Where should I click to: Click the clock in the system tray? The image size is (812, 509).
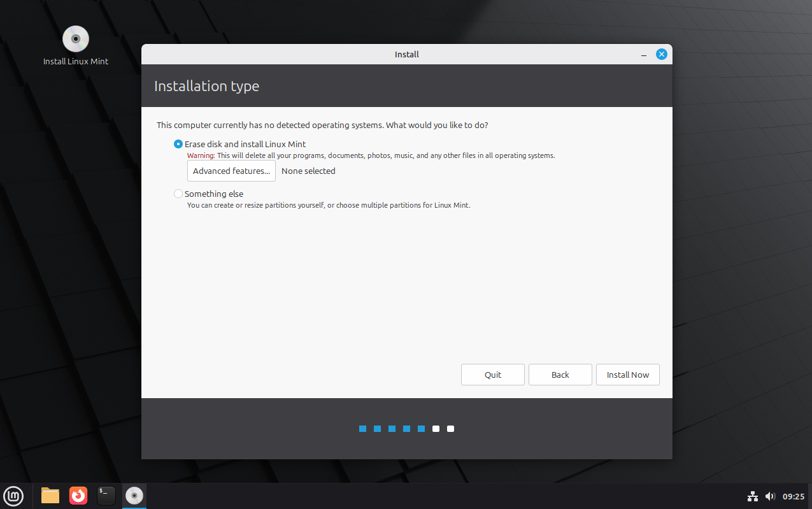click(x=793, y=496)
